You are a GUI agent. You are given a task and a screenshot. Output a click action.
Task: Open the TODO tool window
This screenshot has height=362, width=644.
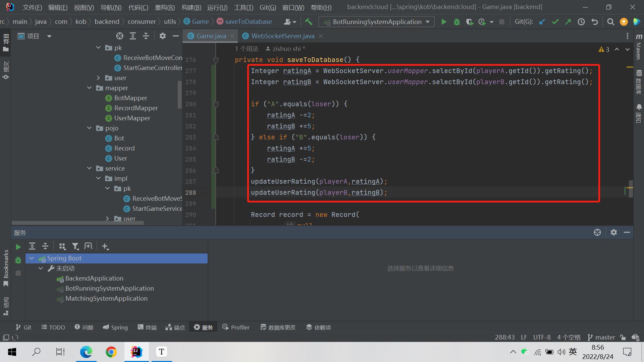pos(53,327)
